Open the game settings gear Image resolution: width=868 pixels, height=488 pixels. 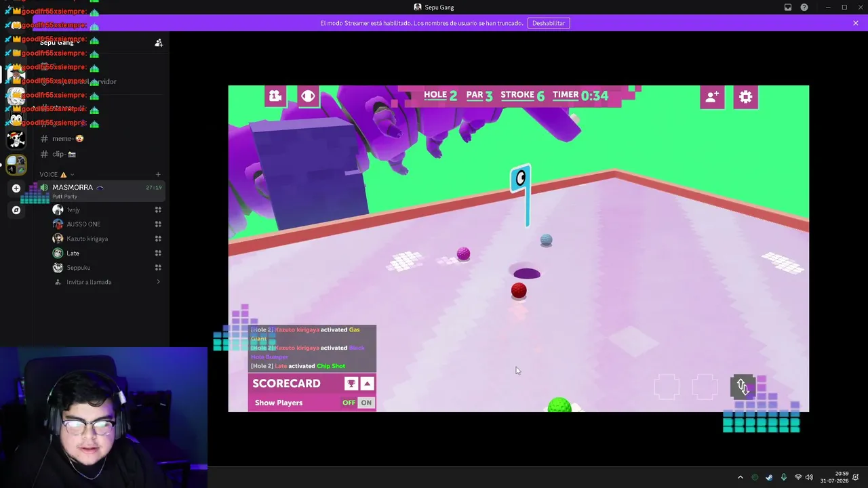point(746,97)
